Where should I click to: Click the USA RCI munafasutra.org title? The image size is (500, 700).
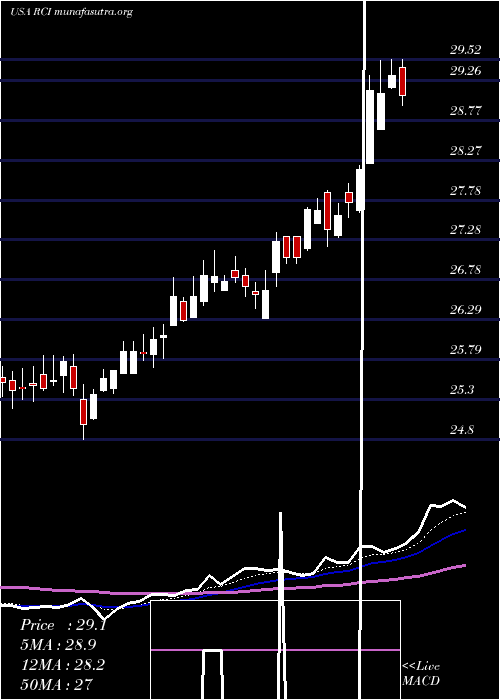click(x=71, y=12)
